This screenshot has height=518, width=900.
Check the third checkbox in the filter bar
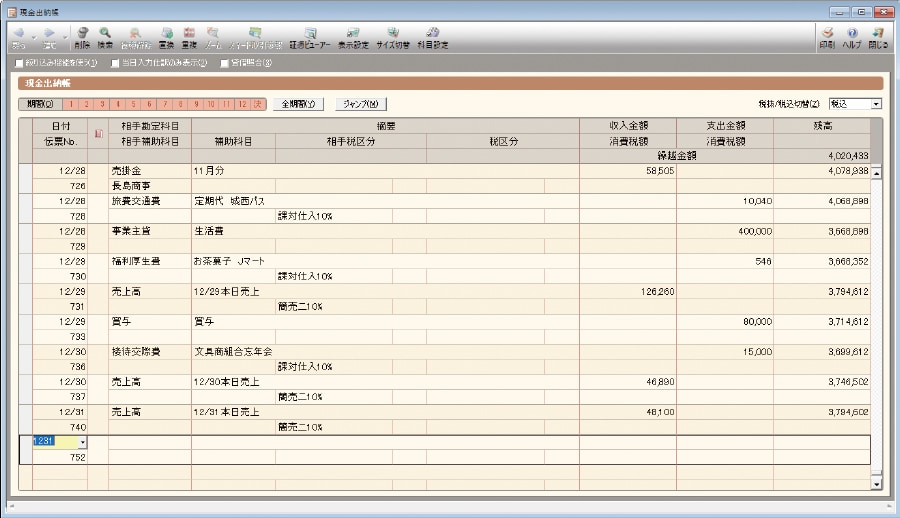click(x=224, y=64)
